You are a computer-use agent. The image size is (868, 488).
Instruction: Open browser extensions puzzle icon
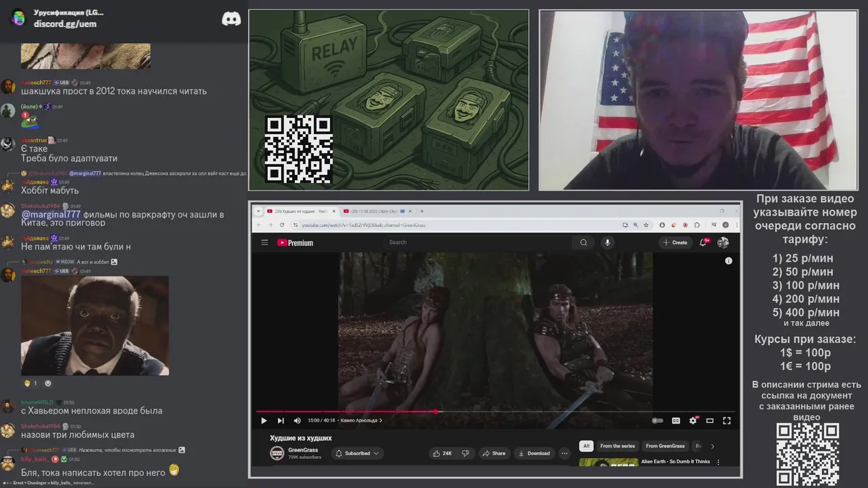(696, 225)
